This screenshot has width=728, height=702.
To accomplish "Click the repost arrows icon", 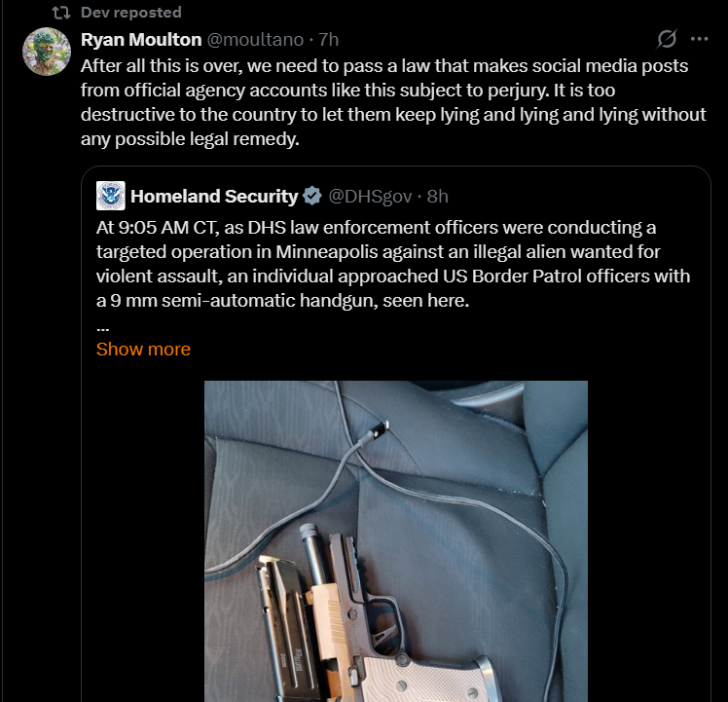I will click(x=60, y=13).
